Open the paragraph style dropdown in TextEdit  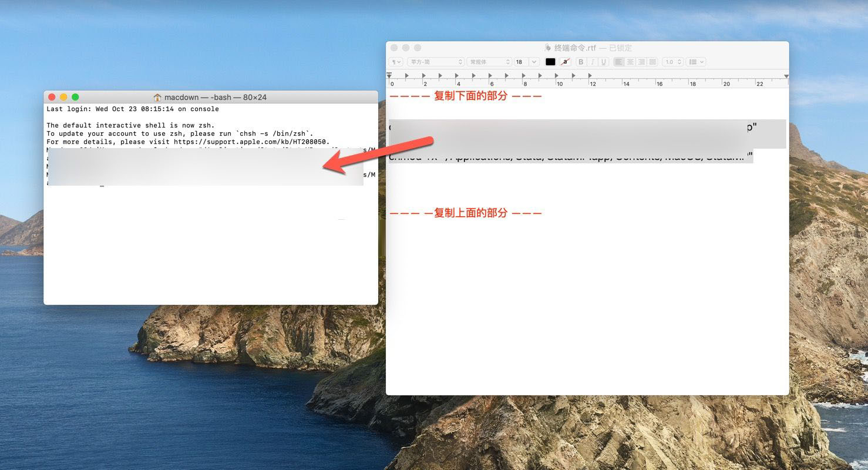pos(396,62)
